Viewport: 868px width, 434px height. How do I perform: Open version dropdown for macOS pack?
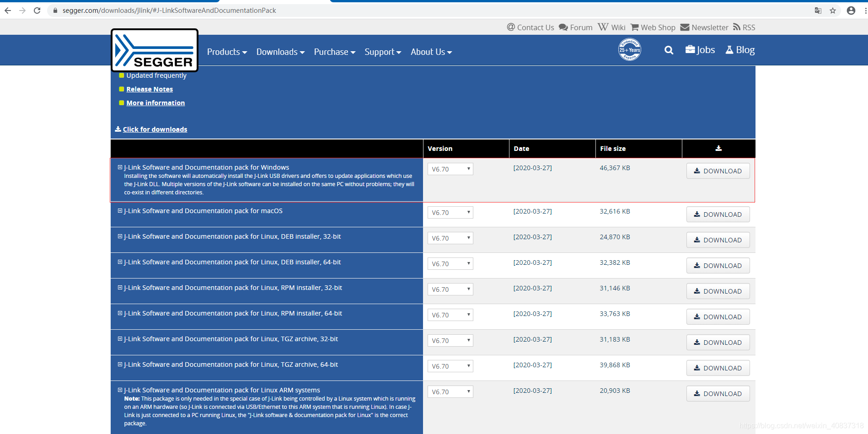click(x=450, y=213)
